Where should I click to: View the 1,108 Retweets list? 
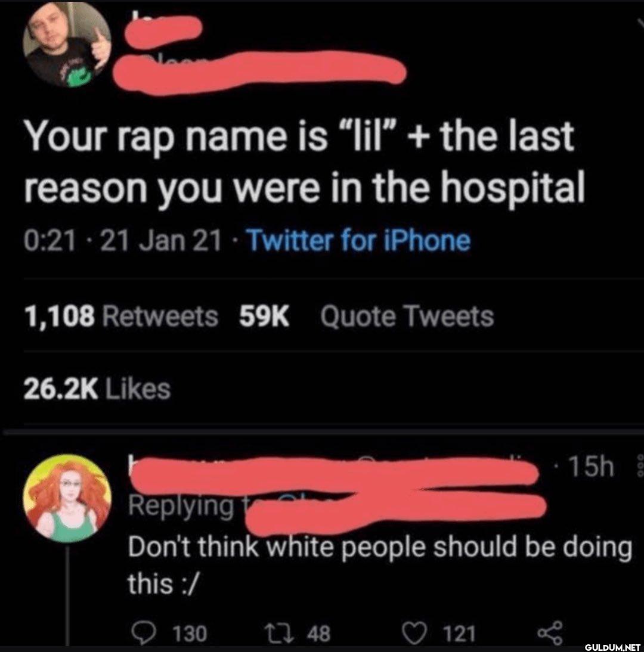121,316
